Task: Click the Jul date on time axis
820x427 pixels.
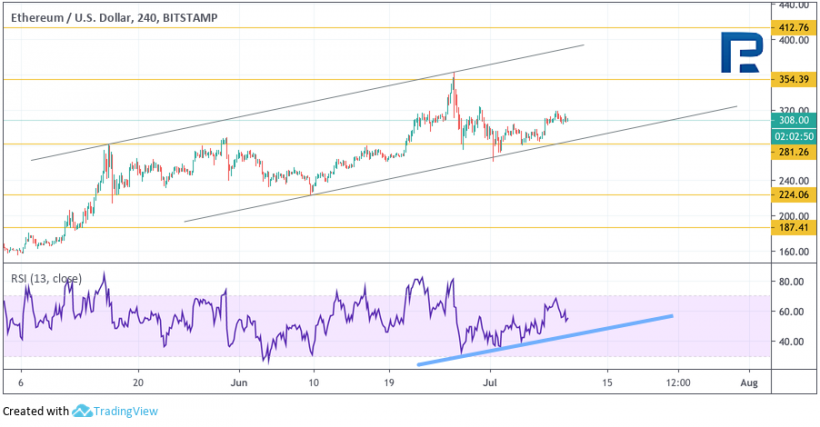Action: (491, 382)
